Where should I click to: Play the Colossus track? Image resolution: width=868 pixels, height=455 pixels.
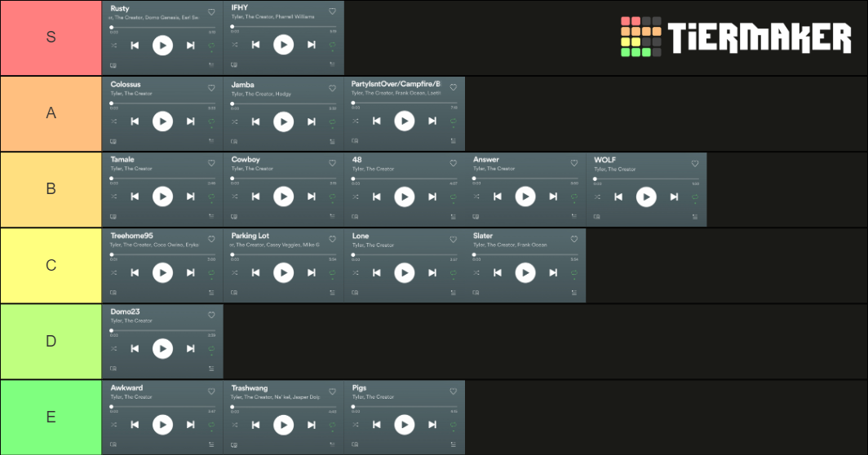[163, 121]
